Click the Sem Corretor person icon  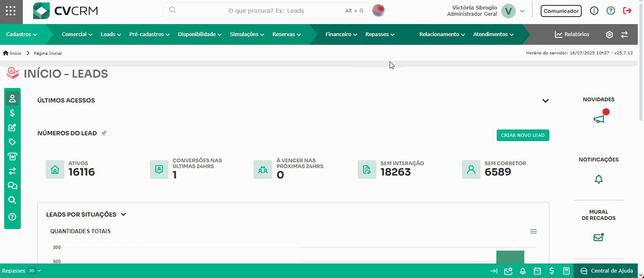[x=471, y=169]
